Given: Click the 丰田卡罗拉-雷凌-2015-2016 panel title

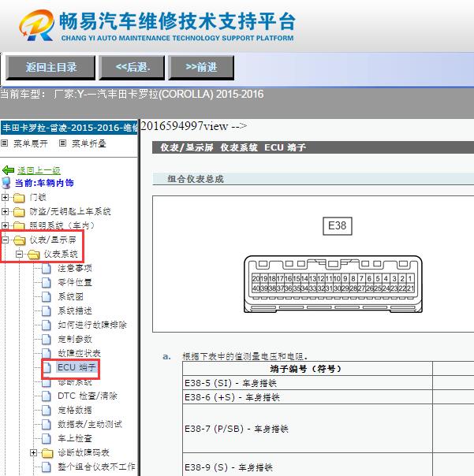Looking at the screenshot, I should 69,128.
